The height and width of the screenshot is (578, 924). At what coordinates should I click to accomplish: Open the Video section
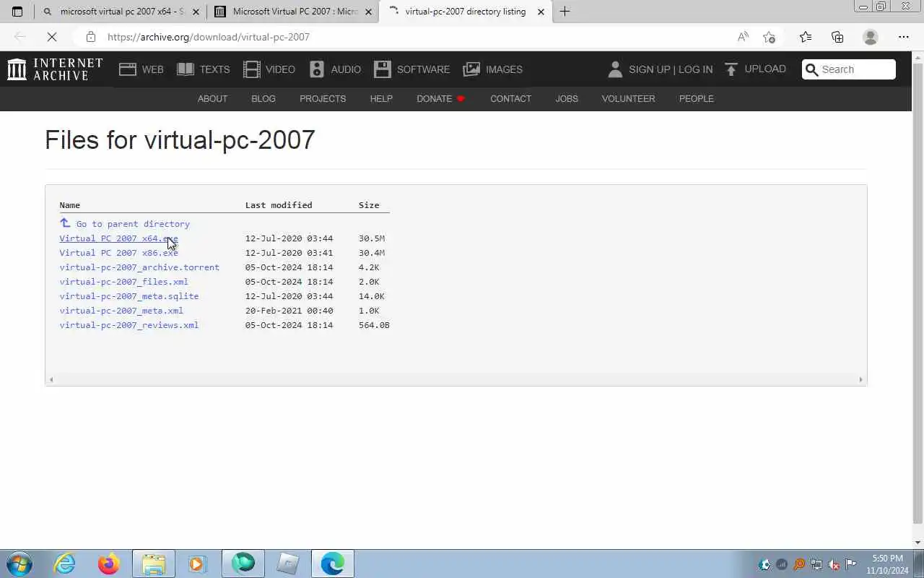[x=269, y=69]
